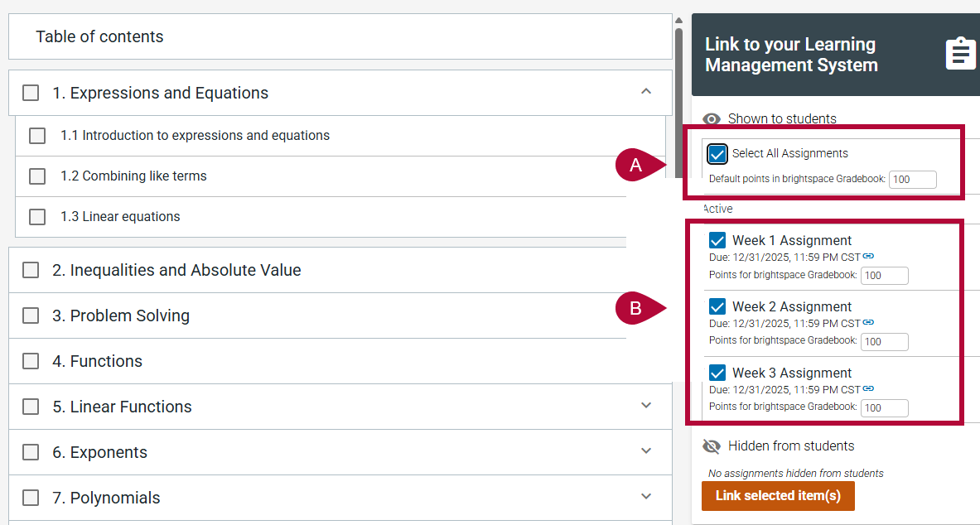Expand the Exponents chapter
Viewport: 980px width, 525px height.
(x=646, y=451)
